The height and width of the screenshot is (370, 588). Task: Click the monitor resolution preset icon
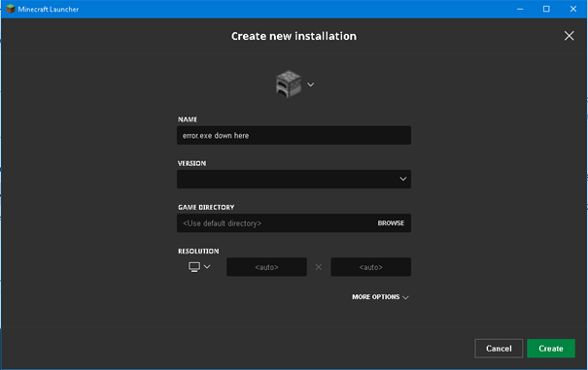pos(193,267)
